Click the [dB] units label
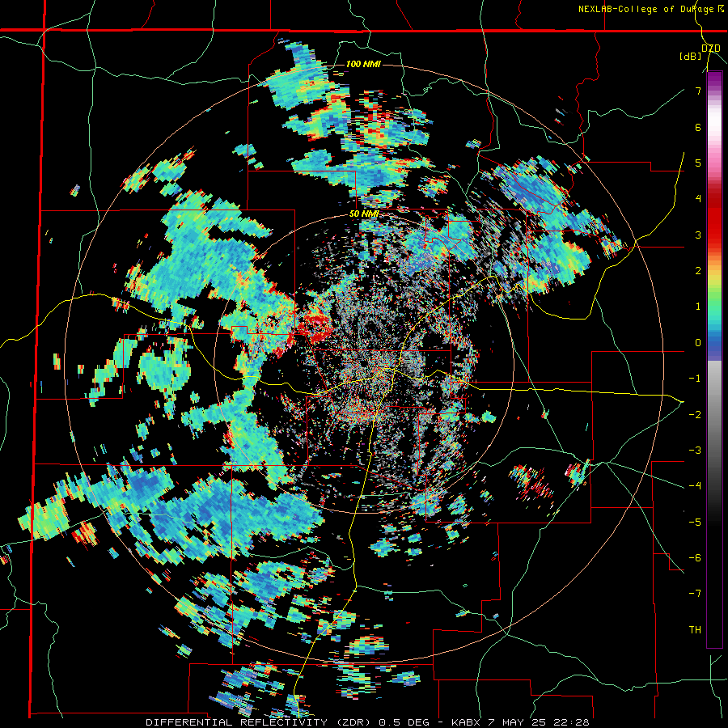This screenshot has height=728, width=728. (x=691, y=57)
